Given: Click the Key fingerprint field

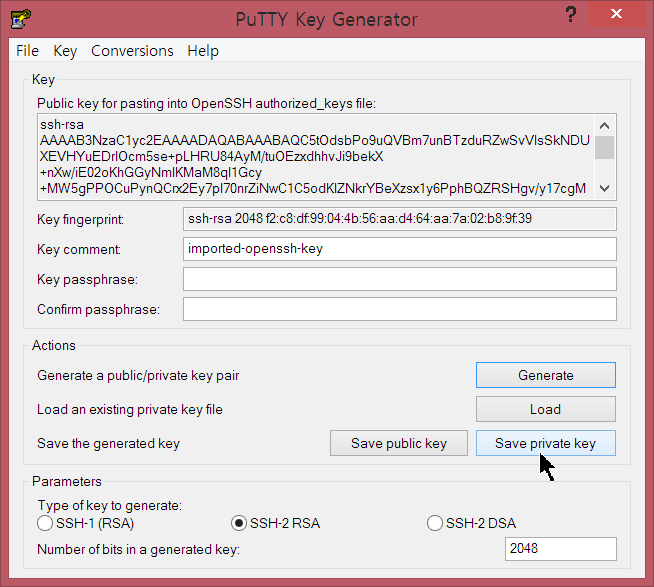Looking at the screenshot, I should (400, 219).
